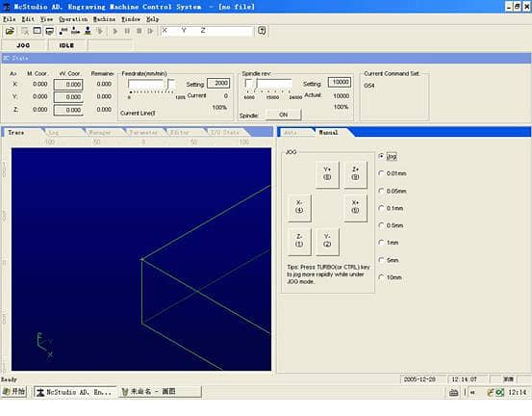Click the keyboard icon in system tray
The width and height of the screenshot is (532, 416).
point(454,393)
